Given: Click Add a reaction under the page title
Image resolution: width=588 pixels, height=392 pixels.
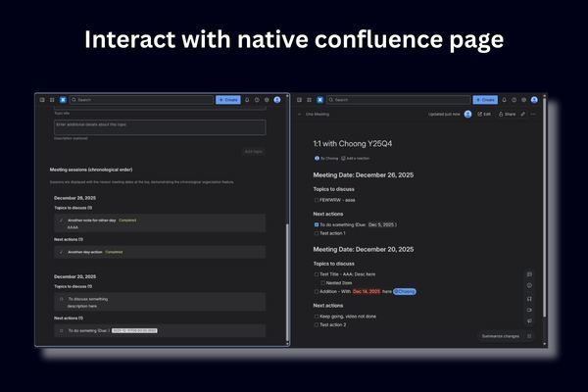Looking at the screenshot, I should point(355,159).
